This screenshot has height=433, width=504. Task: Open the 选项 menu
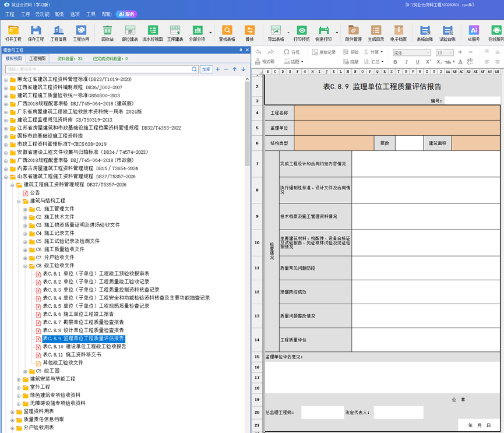(75, 15)
